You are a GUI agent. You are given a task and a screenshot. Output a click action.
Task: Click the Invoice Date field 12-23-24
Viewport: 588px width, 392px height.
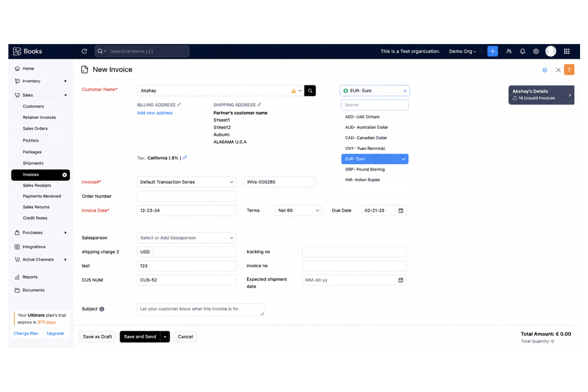[187, 210]
